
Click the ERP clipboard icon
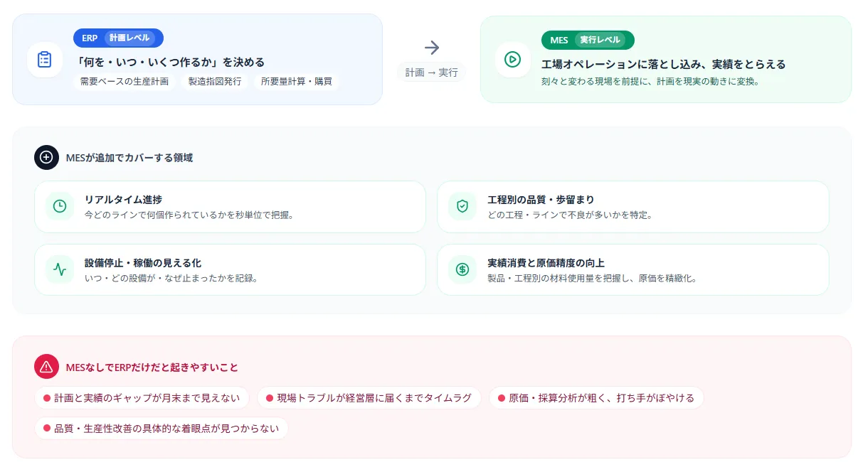point(45,60)
